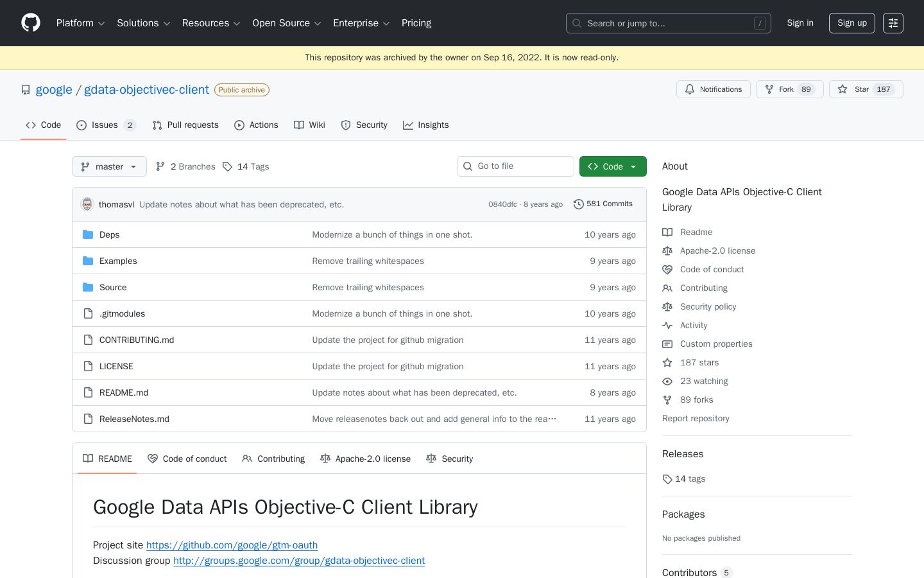Open the Source folder
This screenshot has height=578, width=924.
[x=113, y=287]
